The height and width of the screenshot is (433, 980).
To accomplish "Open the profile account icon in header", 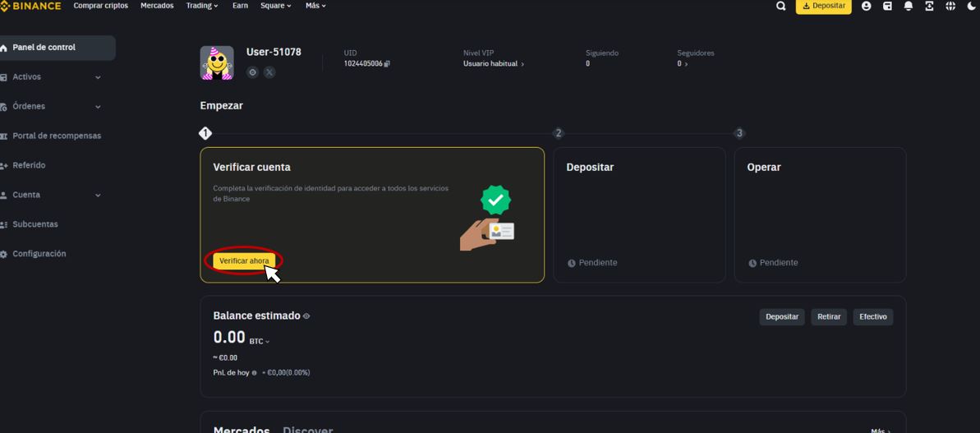I will tap(866, 6).
